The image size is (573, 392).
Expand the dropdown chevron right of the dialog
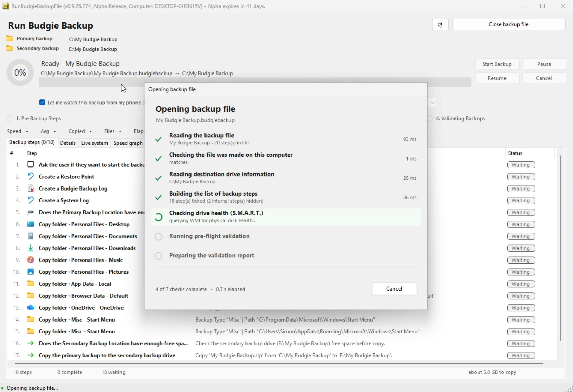pyautogui.click(x=433, y=103)
